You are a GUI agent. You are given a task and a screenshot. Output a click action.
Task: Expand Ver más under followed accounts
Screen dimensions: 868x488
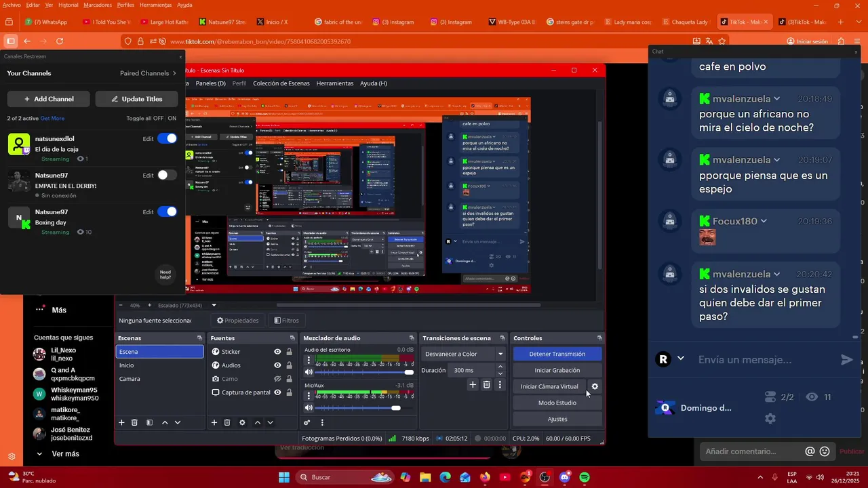click(x=65, y=454)
